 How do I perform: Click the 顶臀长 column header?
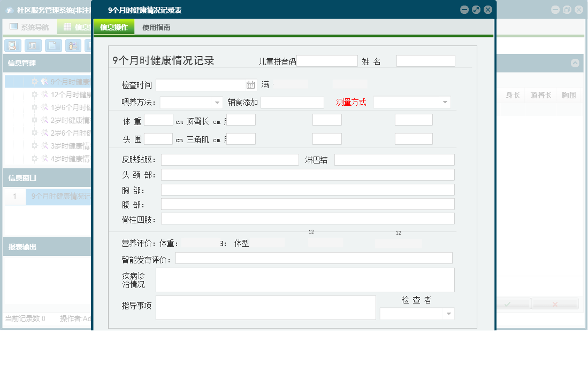(x=541, y=95)
